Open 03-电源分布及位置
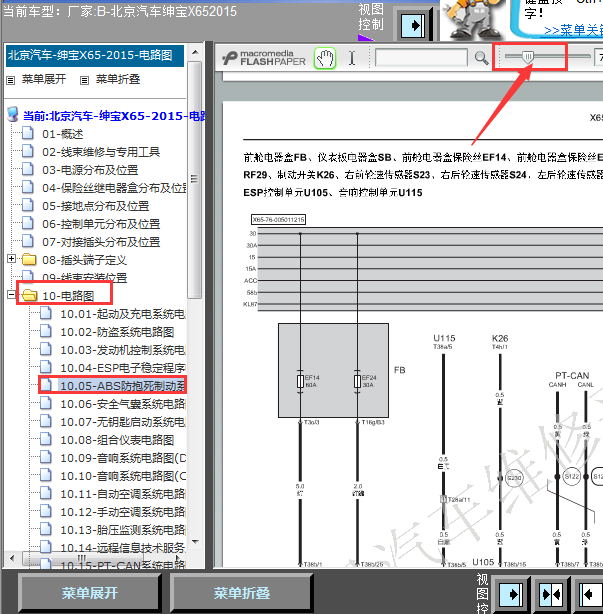This screenshot has height=614, width=603. [90, 170]
